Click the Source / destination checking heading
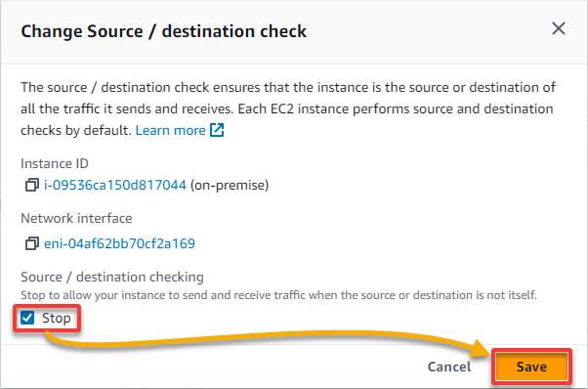Image resolution: width=588 pixels, height=389 pixels. [x=112, y=277]
